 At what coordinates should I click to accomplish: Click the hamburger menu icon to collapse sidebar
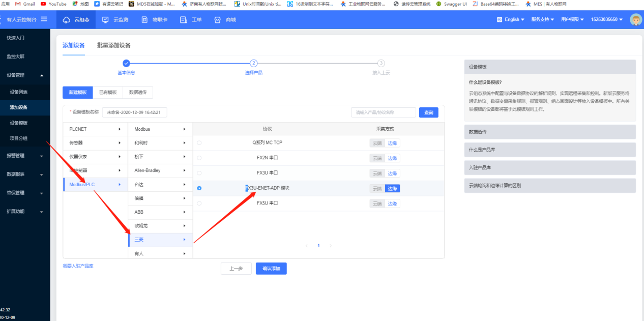(44, 19)
